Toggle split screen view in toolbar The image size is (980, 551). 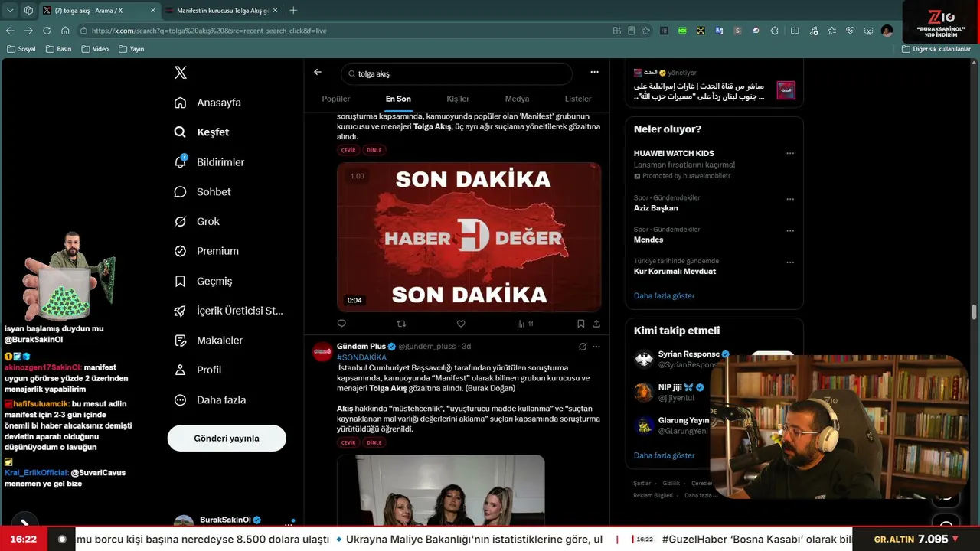795,31
